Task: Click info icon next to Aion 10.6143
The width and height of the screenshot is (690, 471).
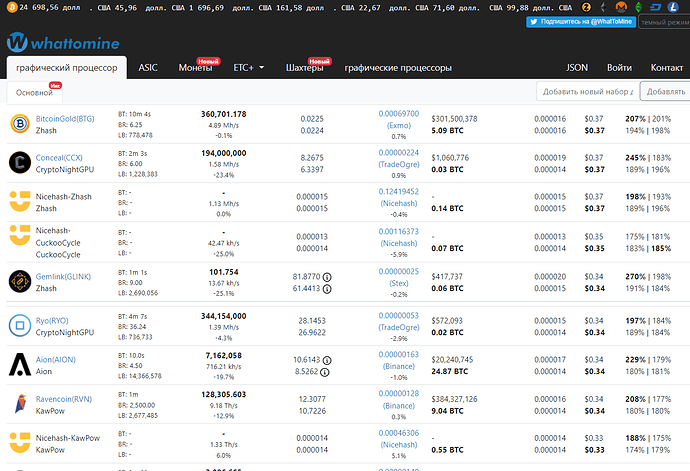Action: point(327,360)
